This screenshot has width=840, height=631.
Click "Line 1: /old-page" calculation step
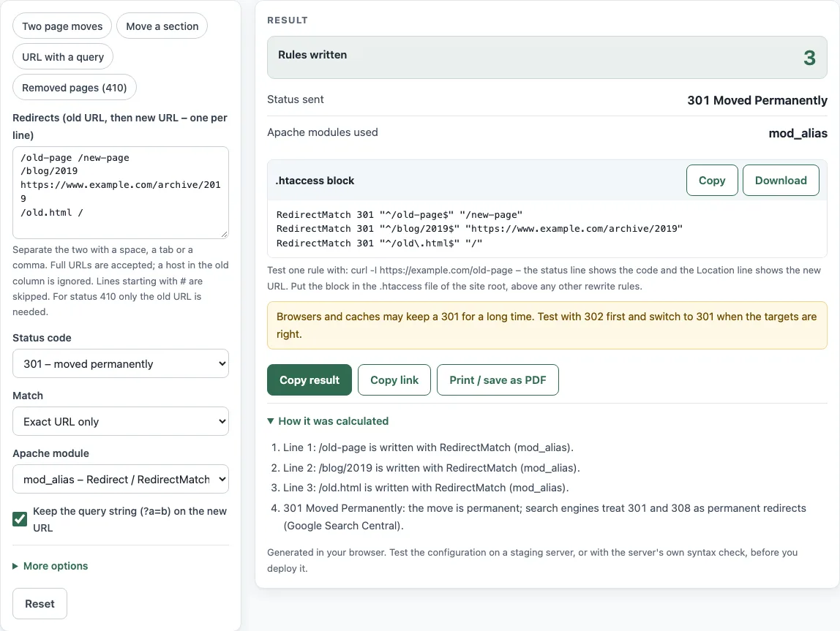tap(428, 447)
